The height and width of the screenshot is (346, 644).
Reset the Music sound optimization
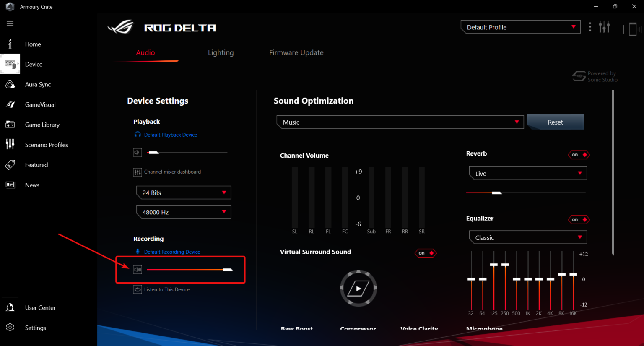[x=555, y=122]
